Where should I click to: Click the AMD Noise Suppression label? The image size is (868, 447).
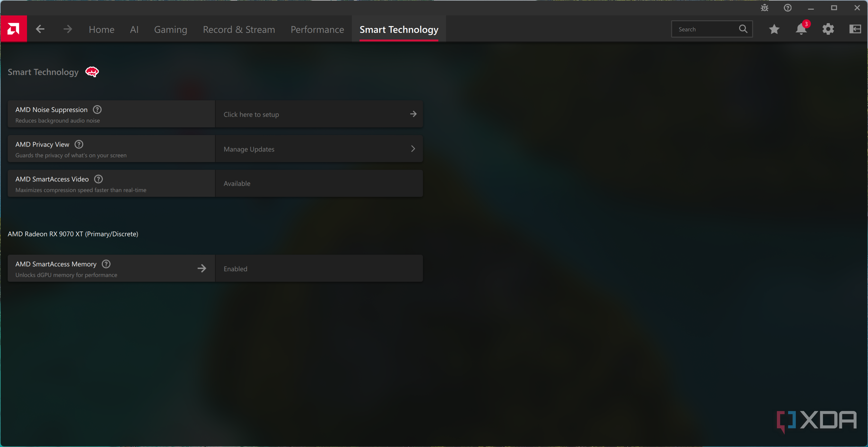[x=51, y=110]
